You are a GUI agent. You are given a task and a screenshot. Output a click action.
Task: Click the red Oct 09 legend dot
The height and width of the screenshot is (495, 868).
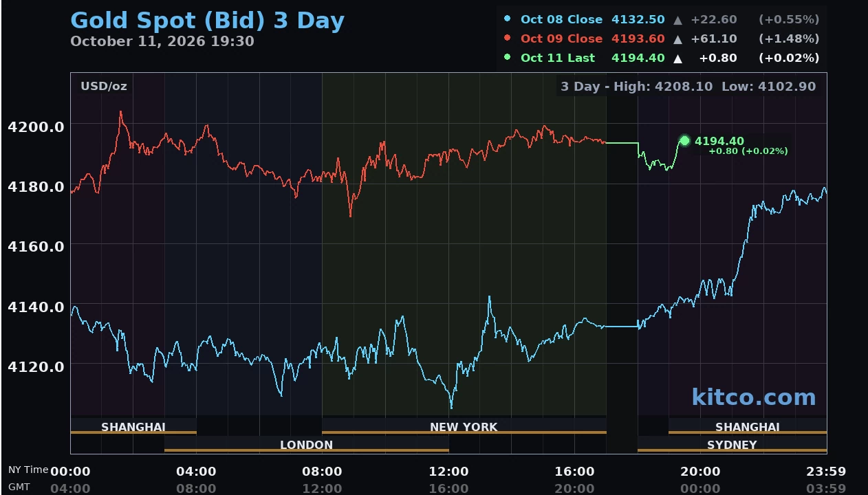click(x=507, y=38)
